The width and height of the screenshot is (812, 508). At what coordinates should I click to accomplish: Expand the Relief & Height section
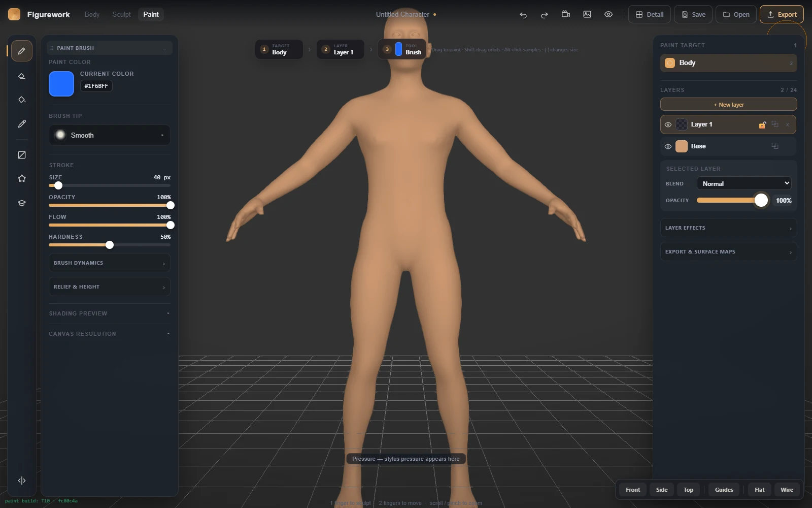110,287
